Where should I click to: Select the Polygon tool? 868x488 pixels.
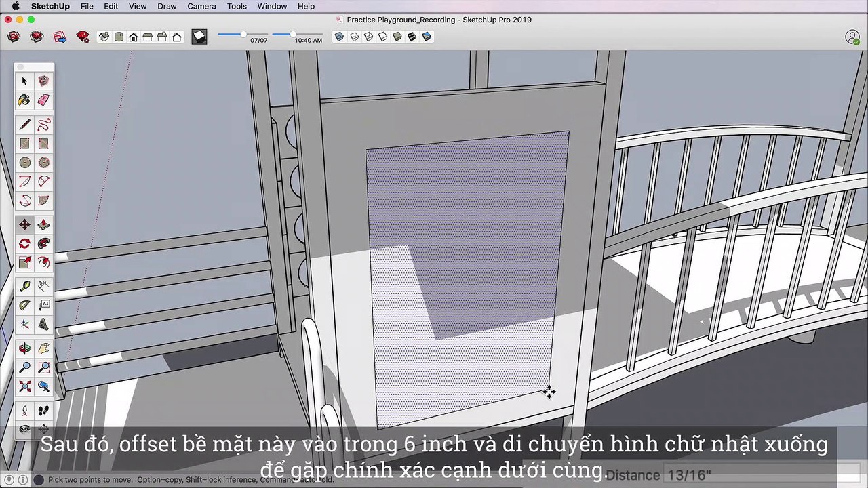[x=43, y=163]
